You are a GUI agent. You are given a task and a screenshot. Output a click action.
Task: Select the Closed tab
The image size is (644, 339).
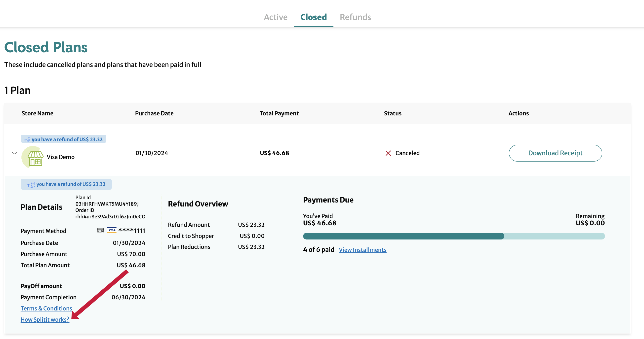pos(313,17)
